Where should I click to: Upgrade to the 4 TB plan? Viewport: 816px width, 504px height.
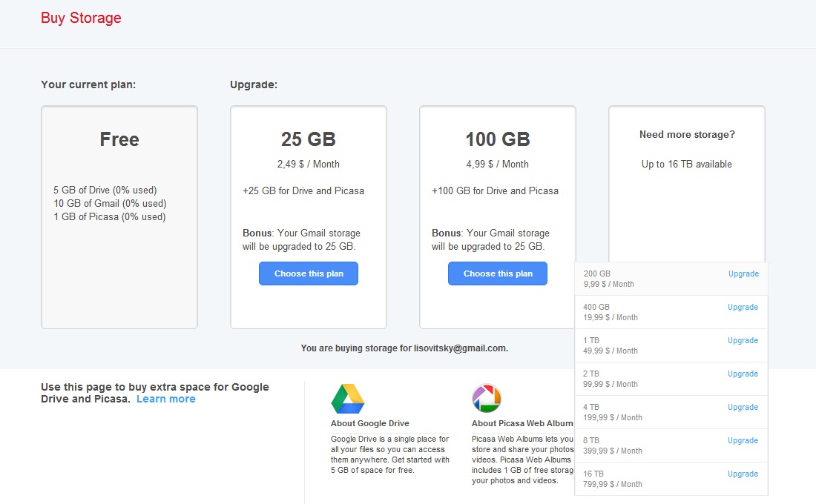(x=743, y=407)
